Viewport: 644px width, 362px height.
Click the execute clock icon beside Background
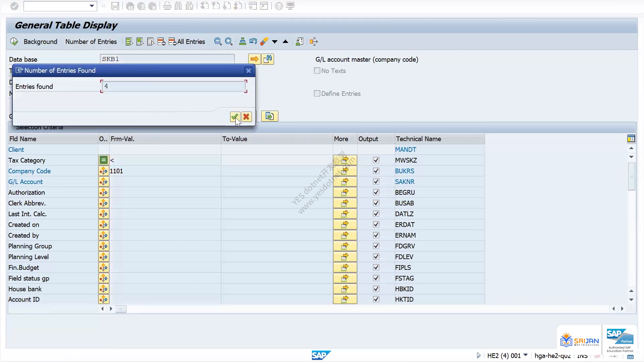(x=14, y=42)
